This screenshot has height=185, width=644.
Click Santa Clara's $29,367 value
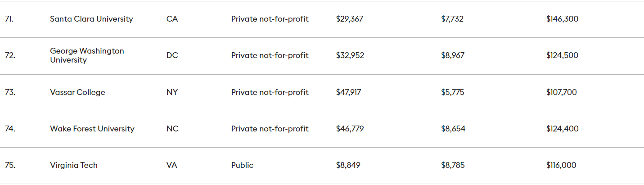349,19
